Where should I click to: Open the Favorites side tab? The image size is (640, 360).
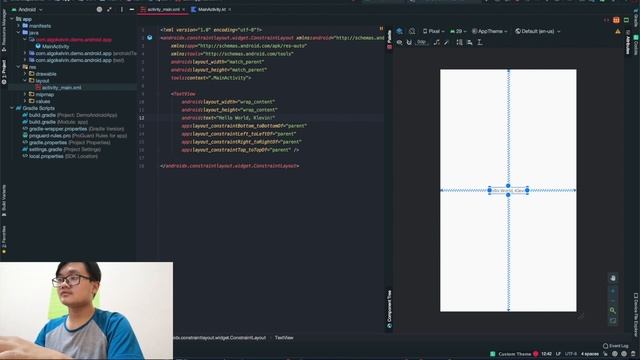[4, 240]
